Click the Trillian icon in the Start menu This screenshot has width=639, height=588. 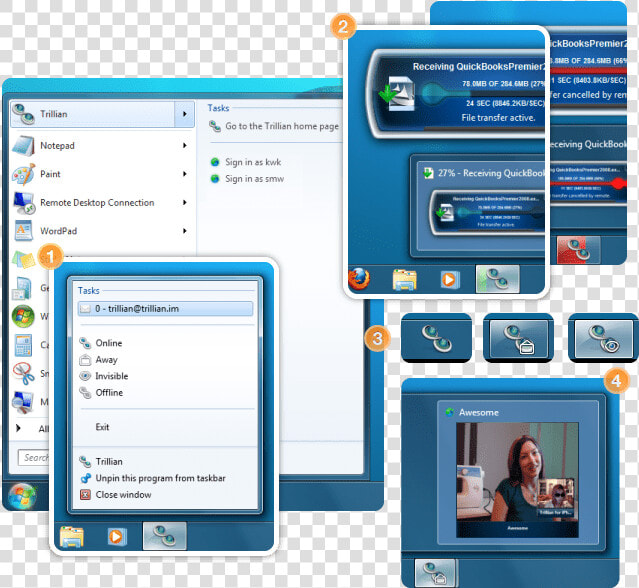[x=23, y=115]
